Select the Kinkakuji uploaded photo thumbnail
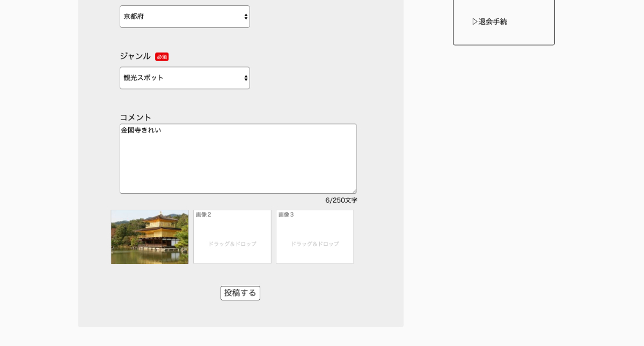Viewport: 644px width, 346px height. coord(150,237)
